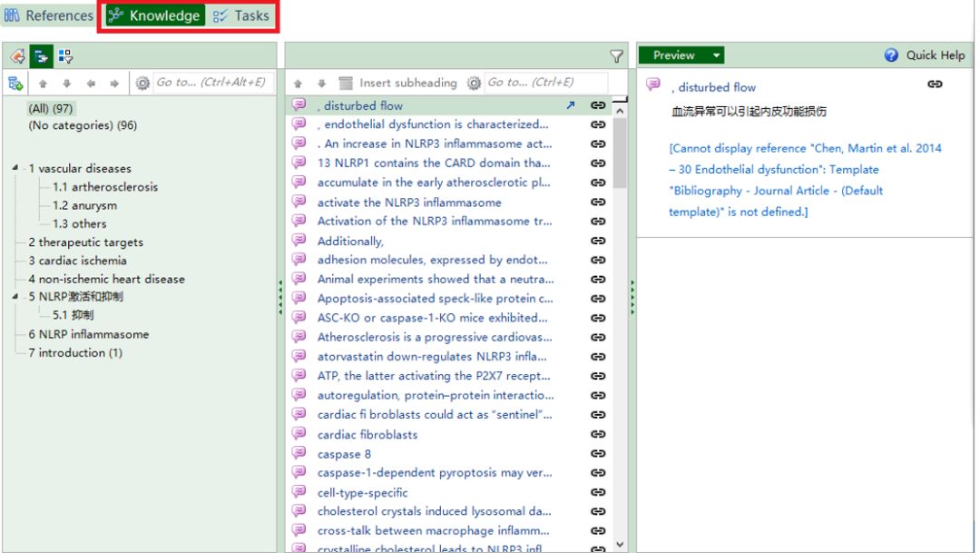Click splitter handle between category and knowledge panels
This screenshot has width=980, height=553.
[280, 297]
